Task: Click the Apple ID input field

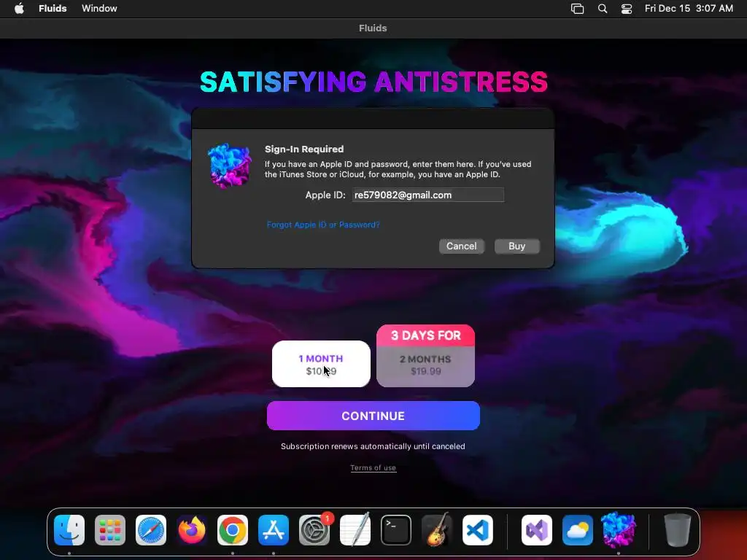Action: pos(427,195)
